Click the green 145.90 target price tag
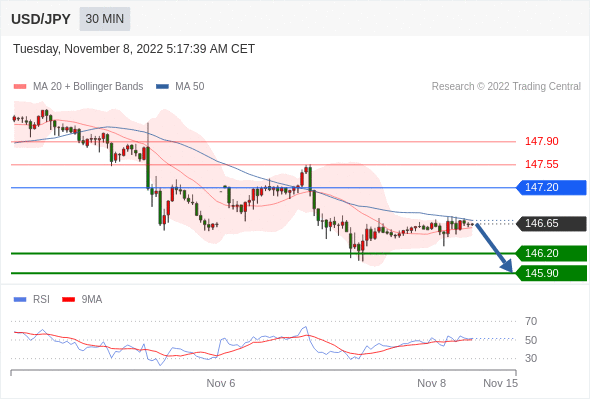 pyautogui.click(x=551, y=273)
